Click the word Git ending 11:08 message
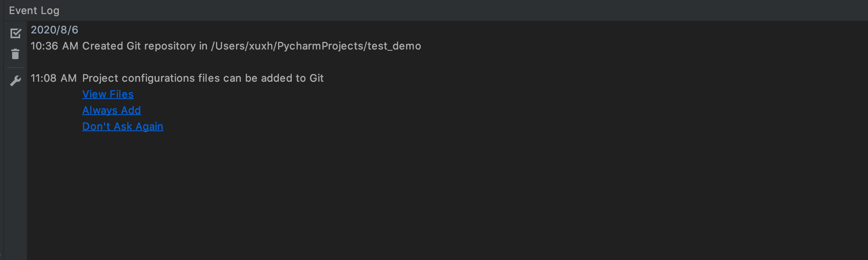The image size is (868, 260). tap(316, 78)
